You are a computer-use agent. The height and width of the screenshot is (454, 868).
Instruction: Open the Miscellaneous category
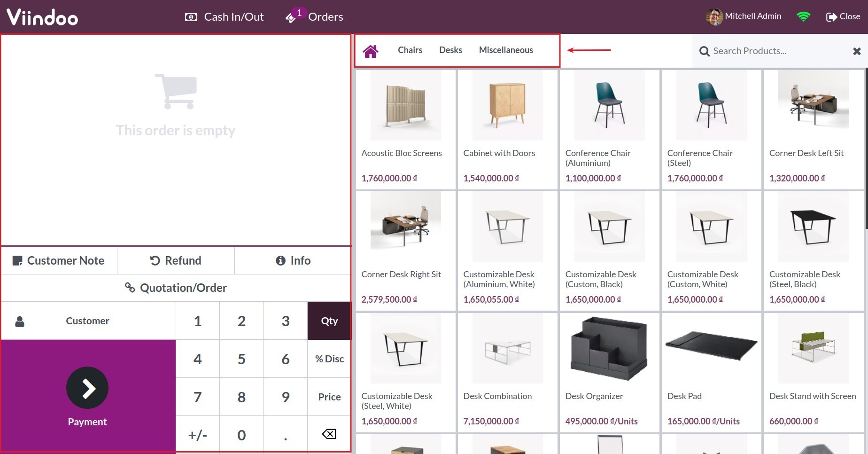tap(506, 50)
